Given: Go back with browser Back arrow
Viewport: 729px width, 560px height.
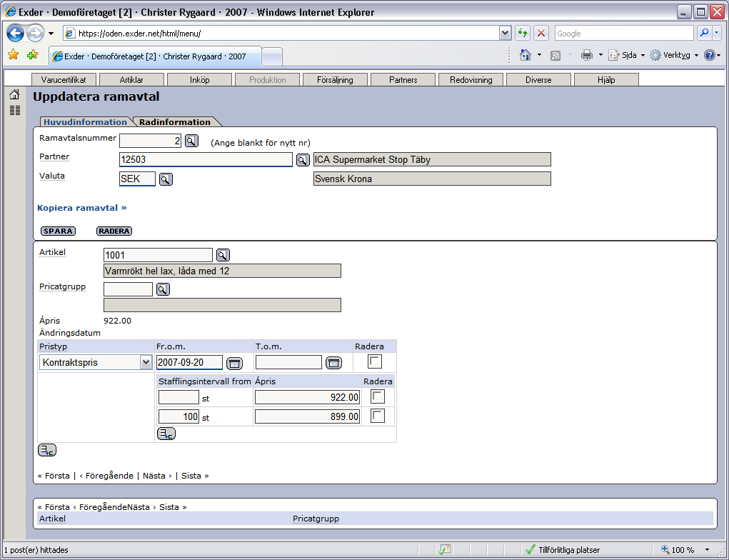Looking at the screenshot, I should pos(15,34).
